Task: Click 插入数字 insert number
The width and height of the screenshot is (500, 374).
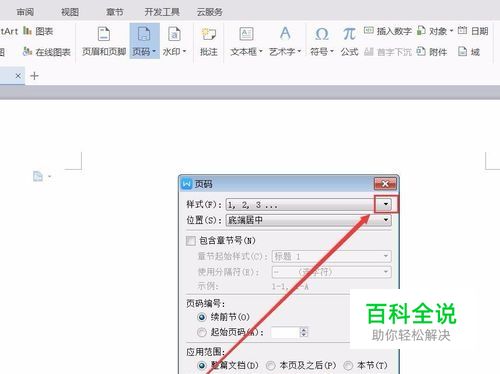Action: (388, 31)
